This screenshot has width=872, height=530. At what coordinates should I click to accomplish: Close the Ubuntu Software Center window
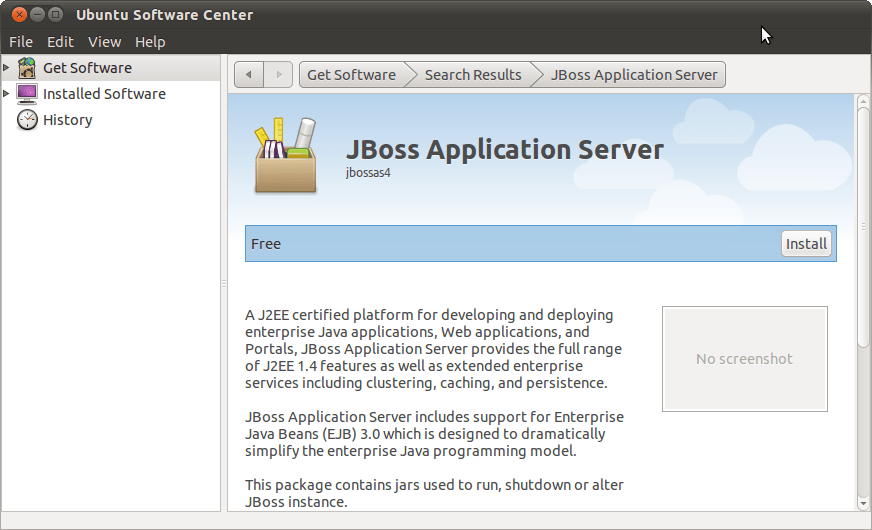(x=19, y=14)
